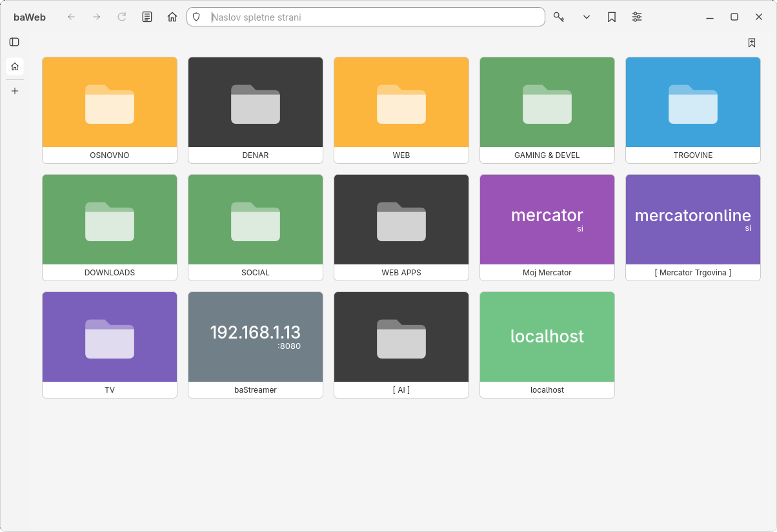Go to the home page via toolbar
This screenshot has height=532, width=777.
[172, 17]
